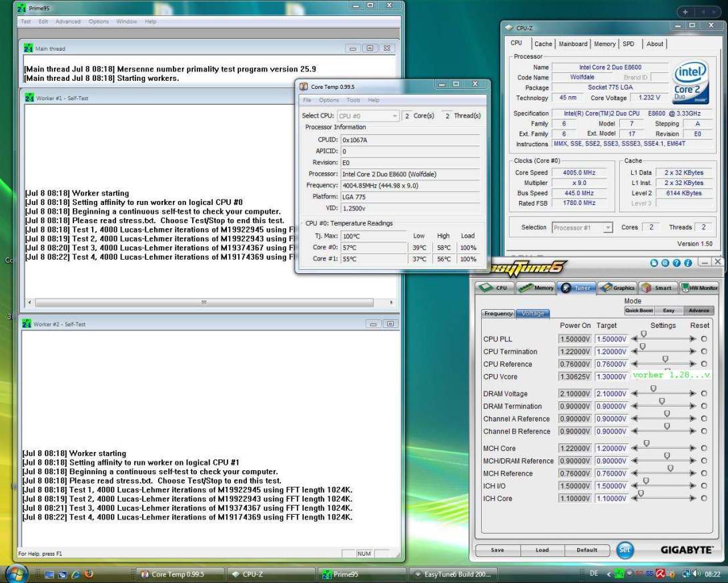Click the MCH Reference slider handle
728x583 pixels.
coord(671,468)
